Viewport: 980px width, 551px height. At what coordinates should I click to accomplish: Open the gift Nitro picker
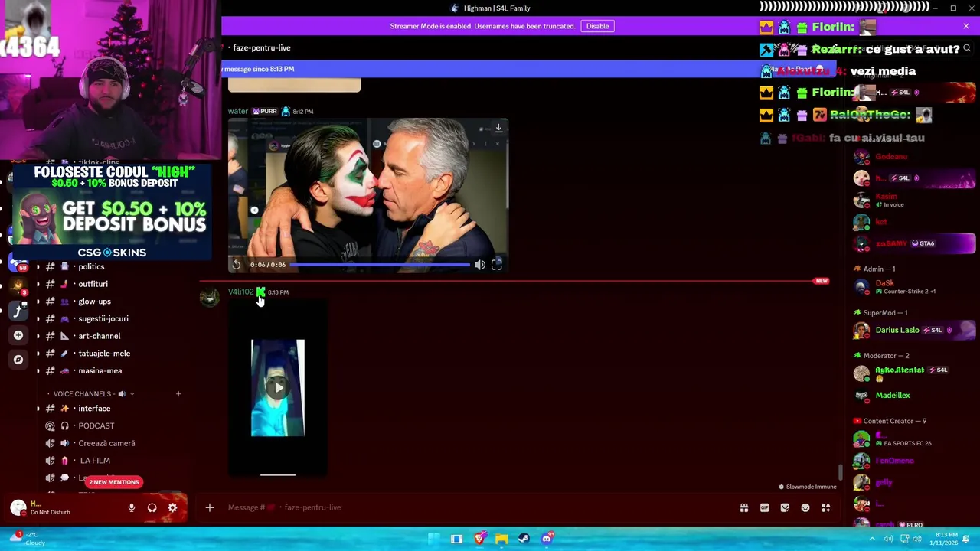coord(743,507)
